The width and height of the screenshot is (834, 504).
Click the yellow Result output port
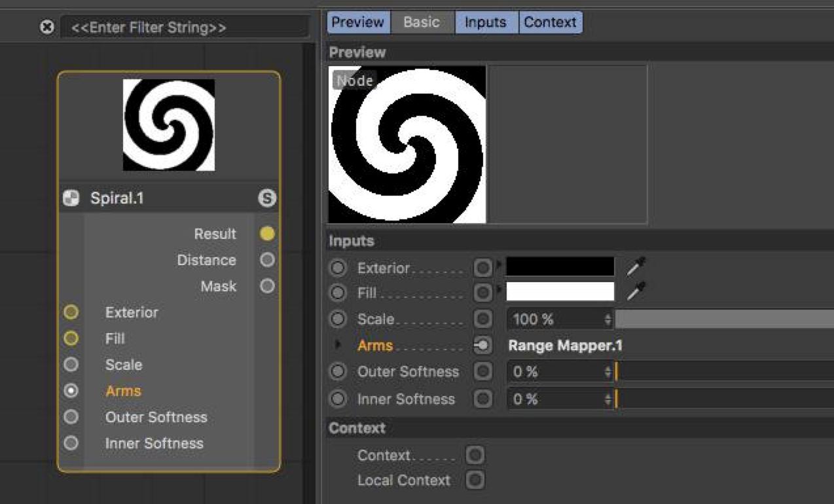click(267, 234)
